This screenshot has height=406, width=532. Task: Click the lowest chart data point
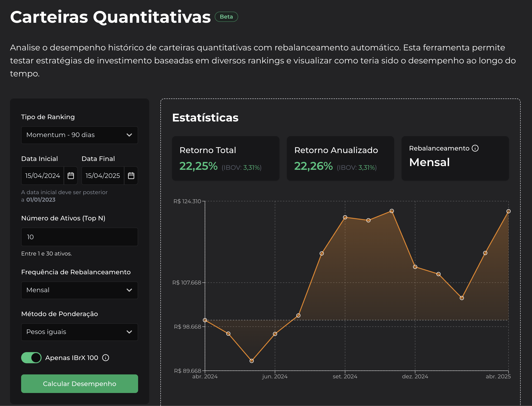coord(252,361)
